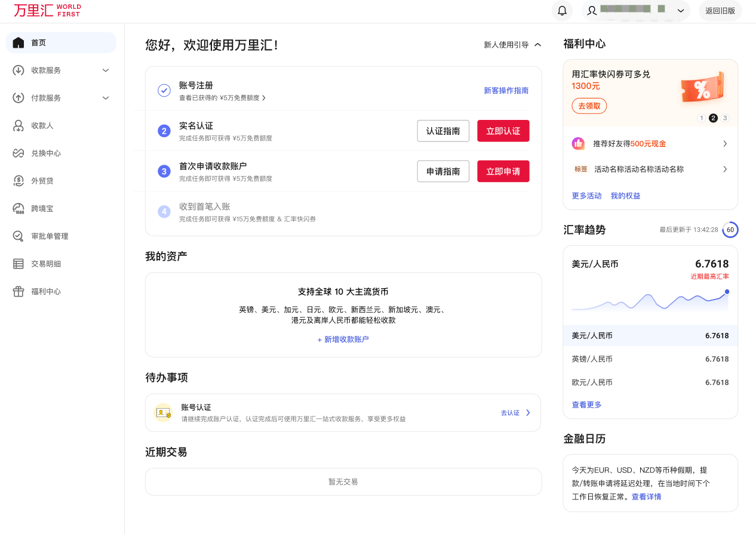Click 查看更多 under exchange rates
The width and height of the screenshot is (756, 534).
[587, 405]
